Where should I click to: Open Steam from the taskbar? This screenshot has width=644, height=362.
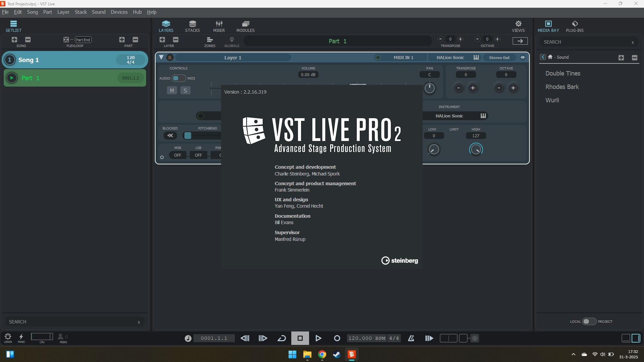click(x=337, y=354)
